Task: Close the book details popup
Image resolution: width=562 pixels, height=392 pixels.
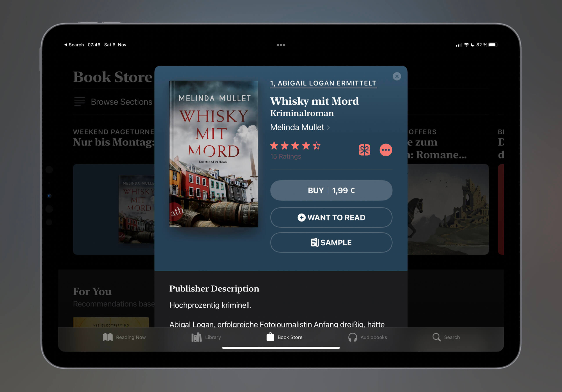Action: [397, 76]
